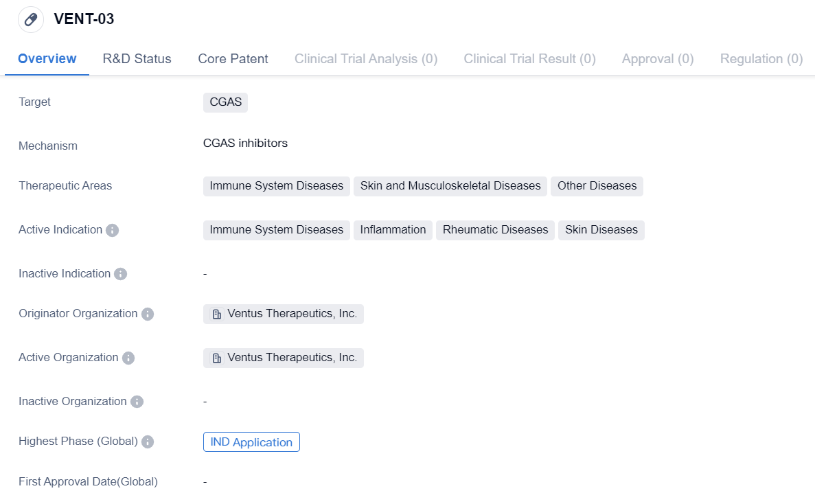Click the CGAS target tag
The width and height of the screenshot is (815, 504).
[225, 102]
